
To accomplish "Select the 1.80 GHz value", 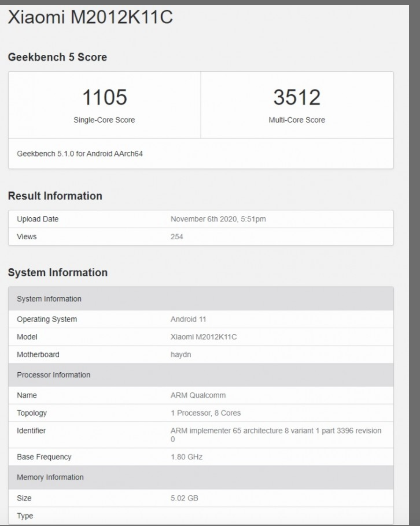I will coord(186,457).
